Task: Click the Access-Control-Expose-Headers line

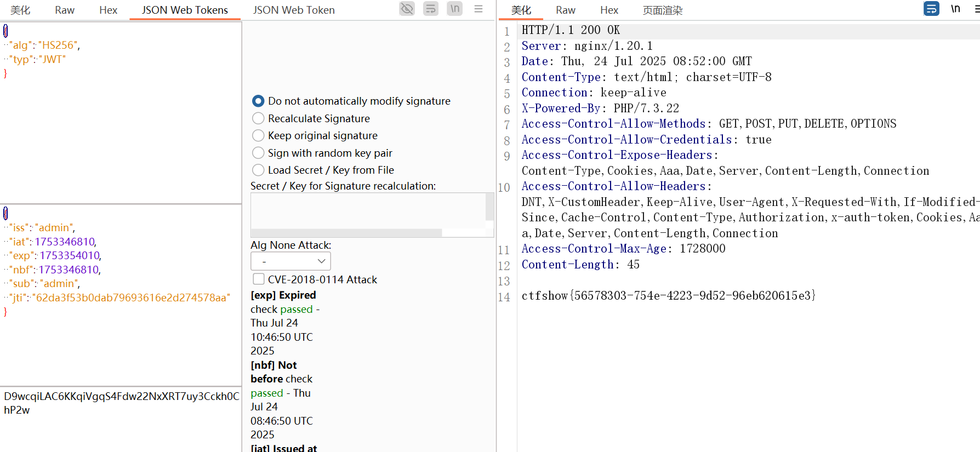Action: click(619, 155)
